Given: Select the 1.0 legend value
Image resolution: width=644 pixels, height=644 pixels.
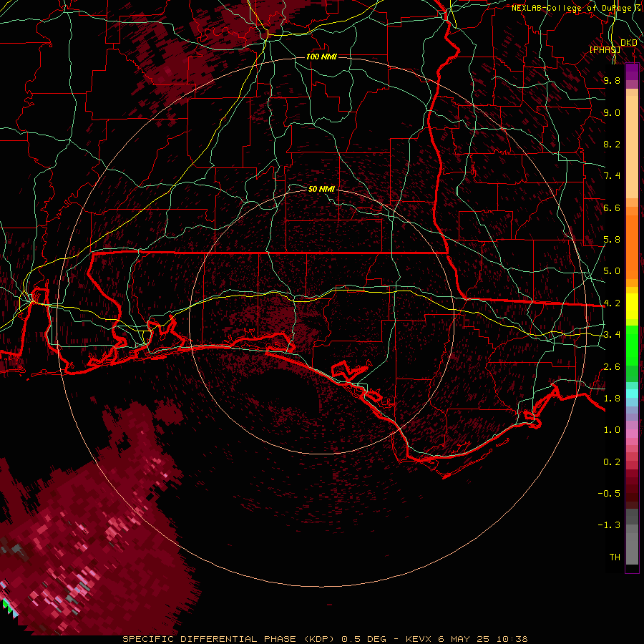Looking at the screenshot, I should [612, 430].
